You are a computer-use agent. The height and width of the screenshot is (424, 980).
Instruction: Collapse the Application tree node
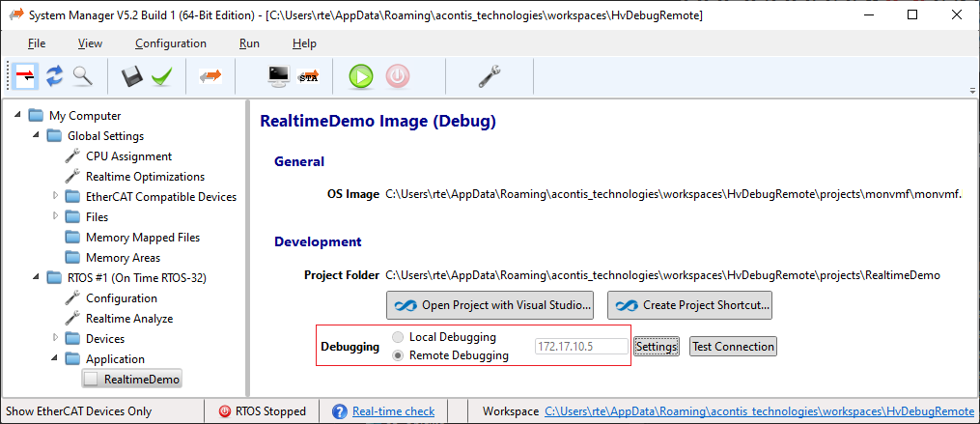(55, 358)
